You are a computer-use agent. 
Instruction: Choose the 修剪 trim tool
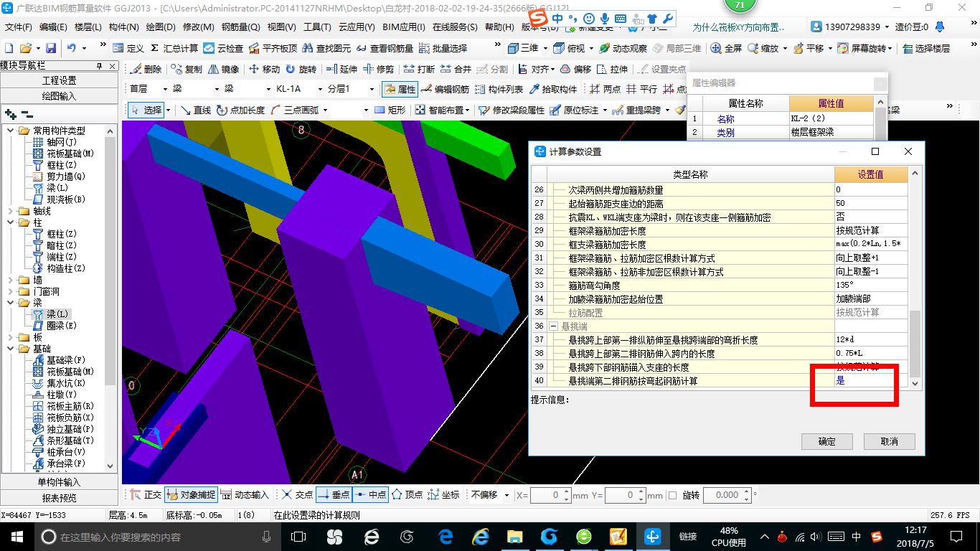point(378,69)
